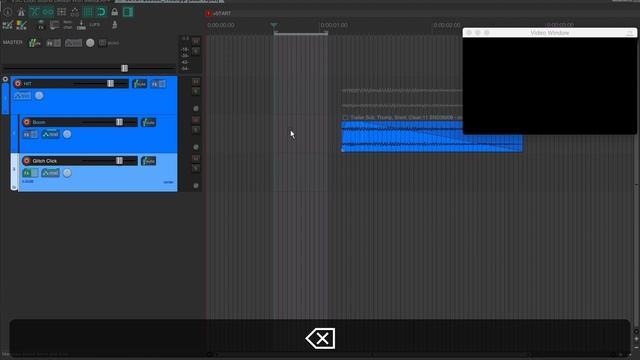The image size is (640, 360).
Task: Collapse the folder at bottom of Glitch Click track
Action: pyautogui.click(x=14, y=187)
